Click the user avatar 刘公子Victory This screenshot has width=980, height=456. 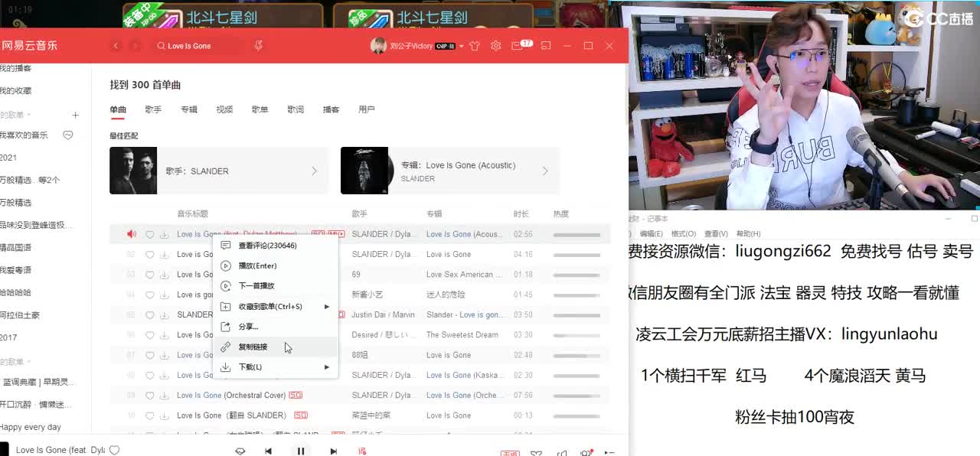(378, 46)
